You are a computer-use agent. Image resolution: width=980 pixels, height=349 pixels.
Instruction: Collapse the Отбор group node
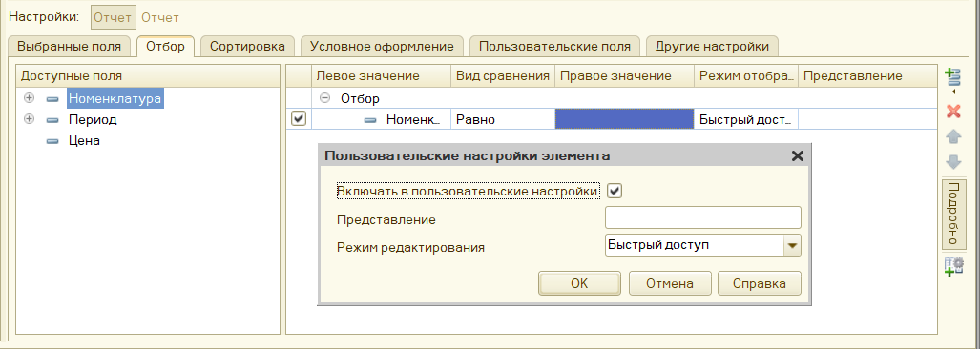(x=325, y=98)
